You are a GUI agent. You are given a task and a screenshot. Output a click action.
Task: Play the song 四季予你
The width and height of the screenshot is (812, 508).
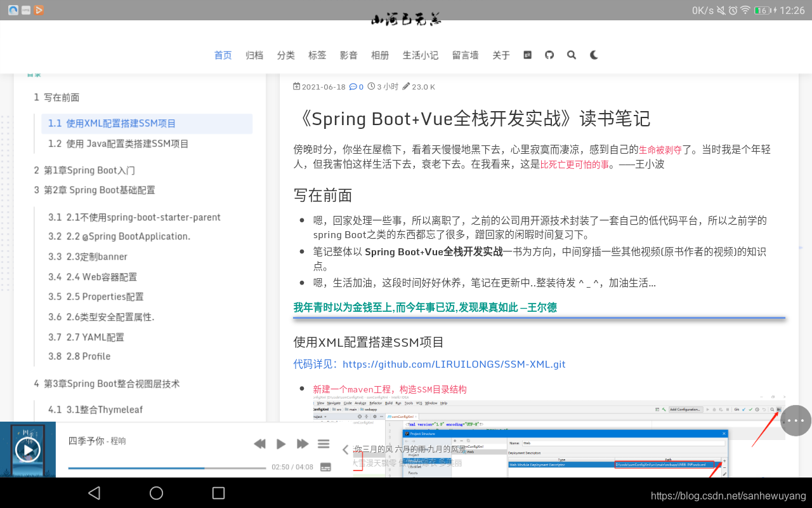(x=281, y=444)
